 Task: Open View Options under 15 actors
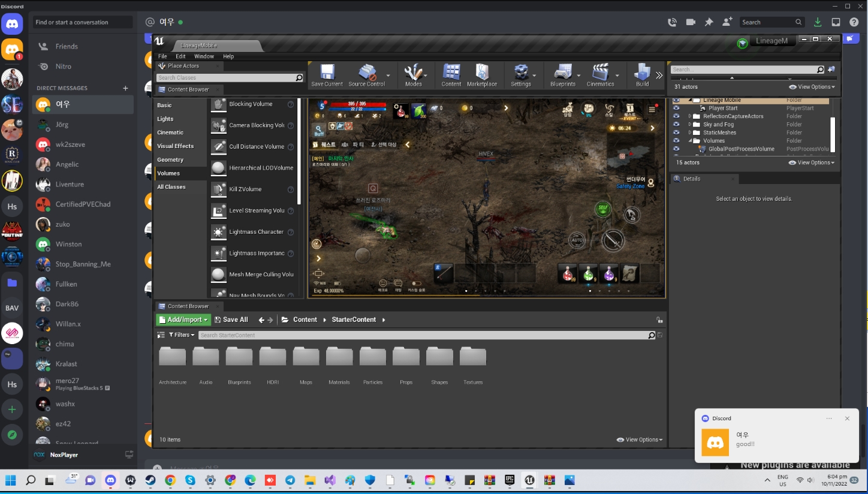click(x=812, y=162)
